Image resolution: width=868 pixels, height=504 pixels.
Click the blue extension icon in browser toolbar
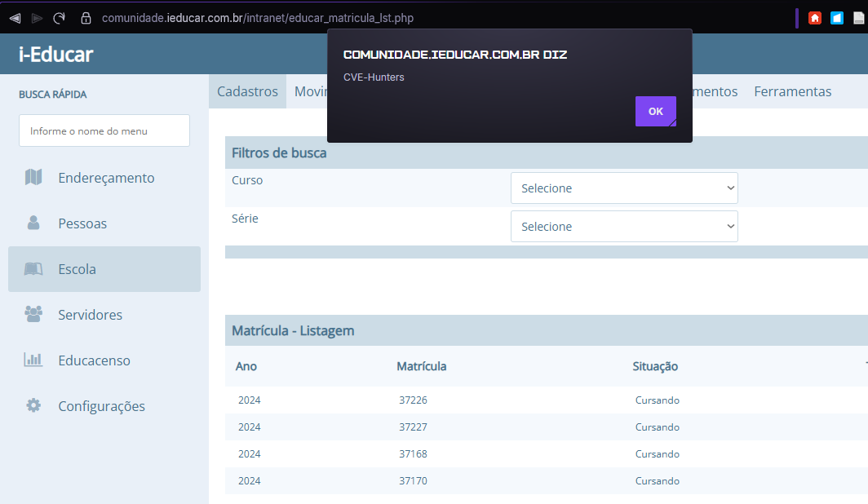(x=837, y=18)
